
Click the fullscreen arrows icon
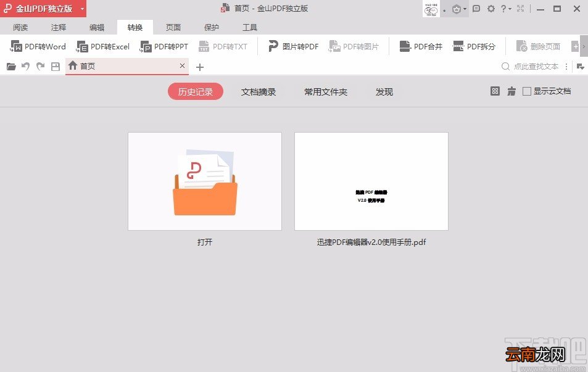(x=521, y=8)
